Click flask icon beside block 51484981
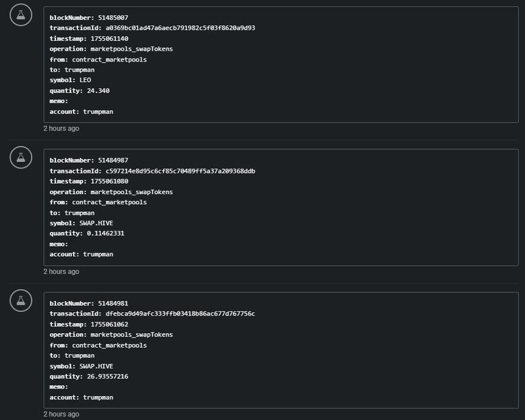The image size is (525, 420). click(21, 300)
